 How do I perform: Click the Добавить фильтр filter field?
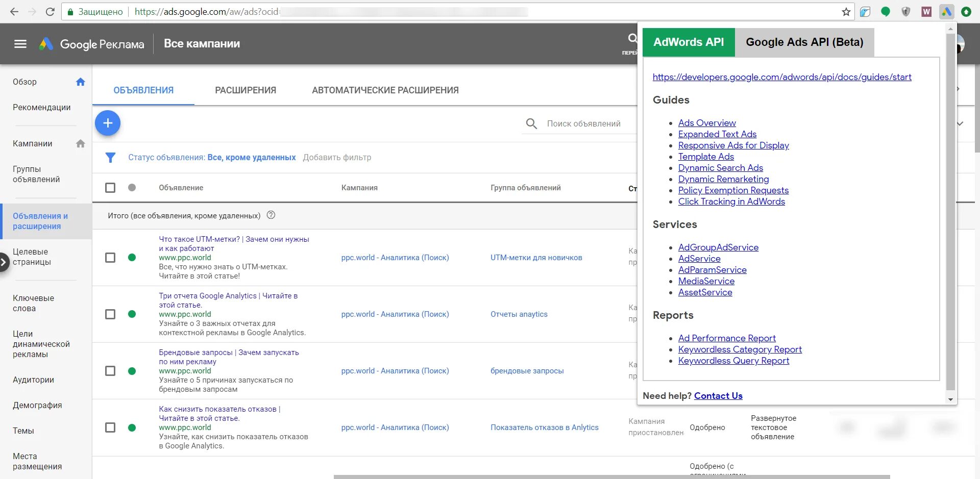pos(337,158)
